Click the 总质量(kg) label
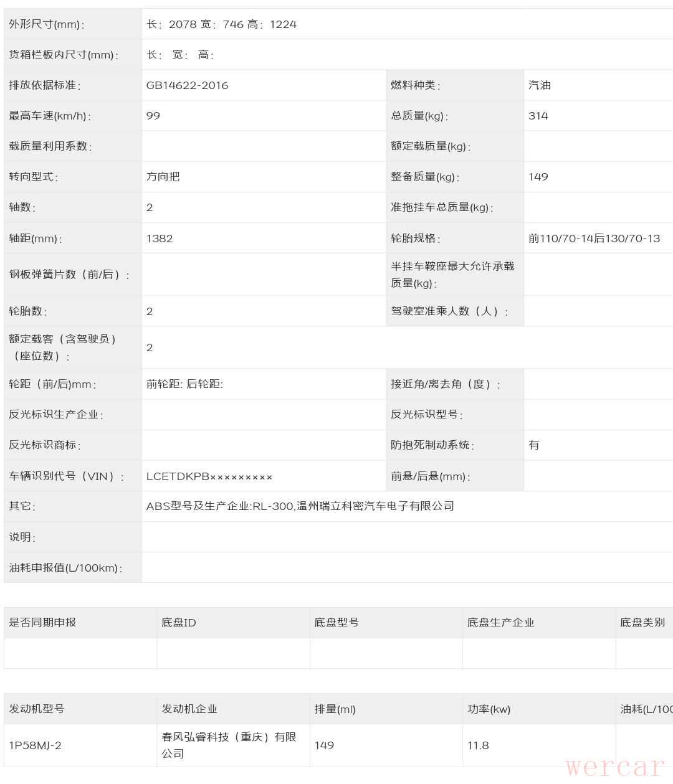Screen dimensions: 673x784 [419, 116]
